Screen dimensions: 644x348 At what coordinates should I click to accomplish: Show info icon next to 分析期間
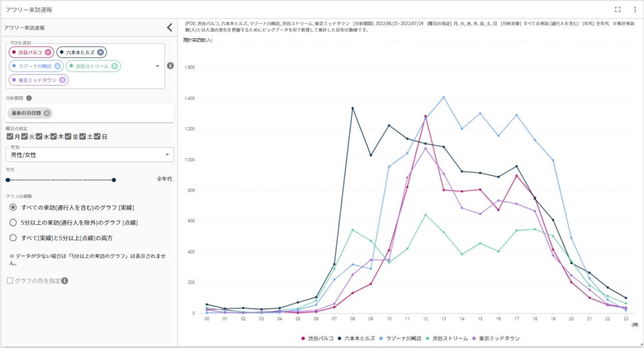[29, 98]
